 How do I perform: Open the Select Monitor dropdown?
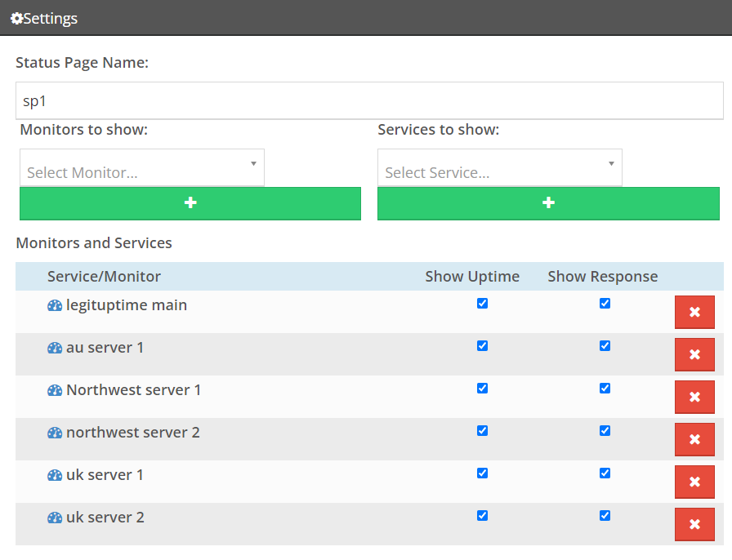142,167
